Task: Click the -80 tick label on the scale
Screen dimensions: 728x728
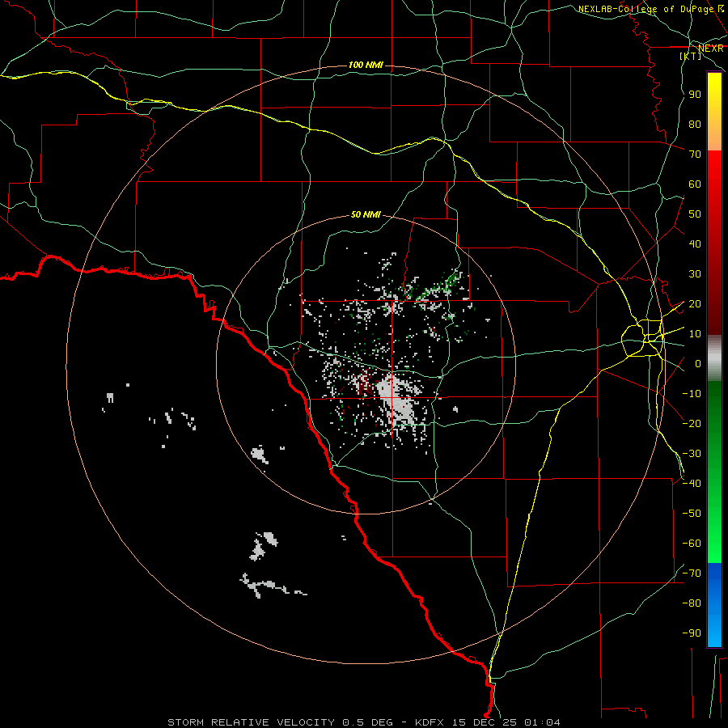Action: (x=692, y=603)
